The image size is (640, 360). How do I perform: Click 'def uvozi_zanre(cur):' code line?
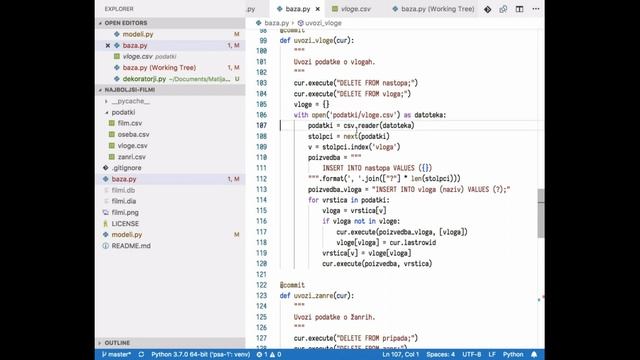[317, 296]
